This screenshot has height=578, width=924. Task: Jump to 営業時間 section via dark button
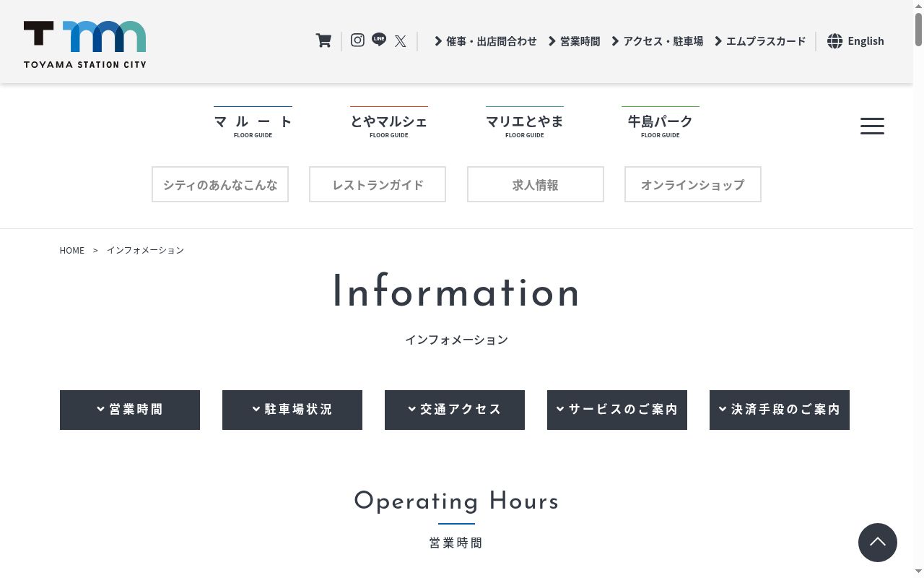coord(130,410)
